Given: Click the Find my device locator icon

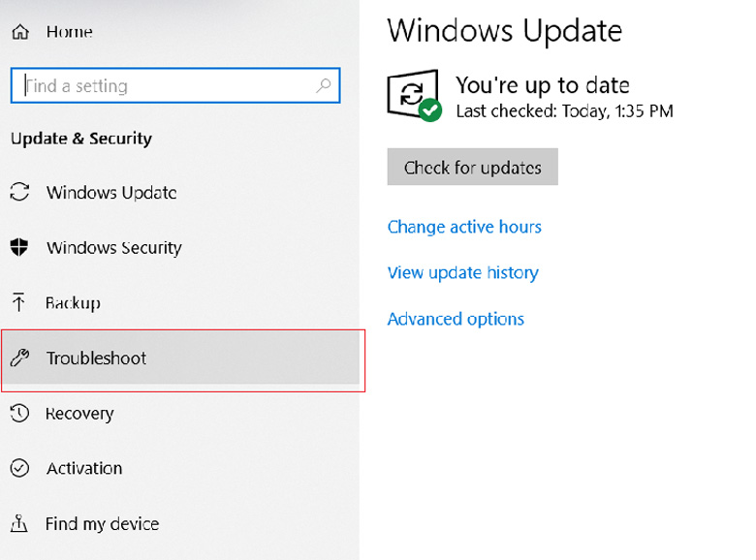Looking at the screenshot, I should tap(18, 523).
